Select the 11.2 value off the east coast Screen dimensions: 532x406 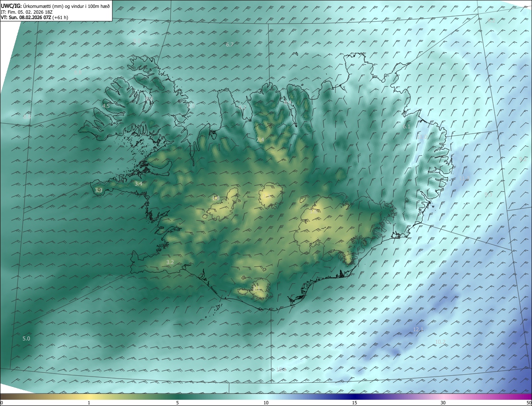pyautogui.click(x=465, y=178)
